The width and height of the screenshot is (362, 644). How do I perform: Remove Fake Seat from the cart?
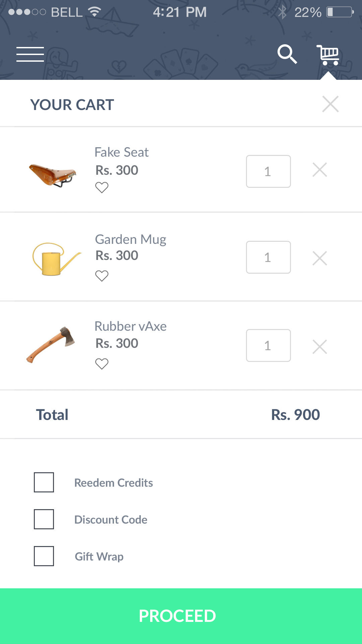pyautogui.click(x=319, y=170)
